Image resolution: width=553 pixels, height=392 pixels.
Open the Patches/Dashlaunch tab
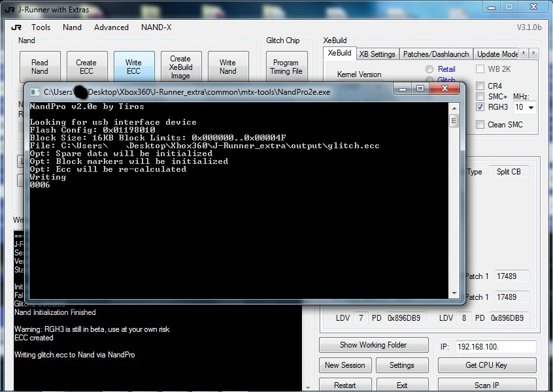tap(436, 54)
